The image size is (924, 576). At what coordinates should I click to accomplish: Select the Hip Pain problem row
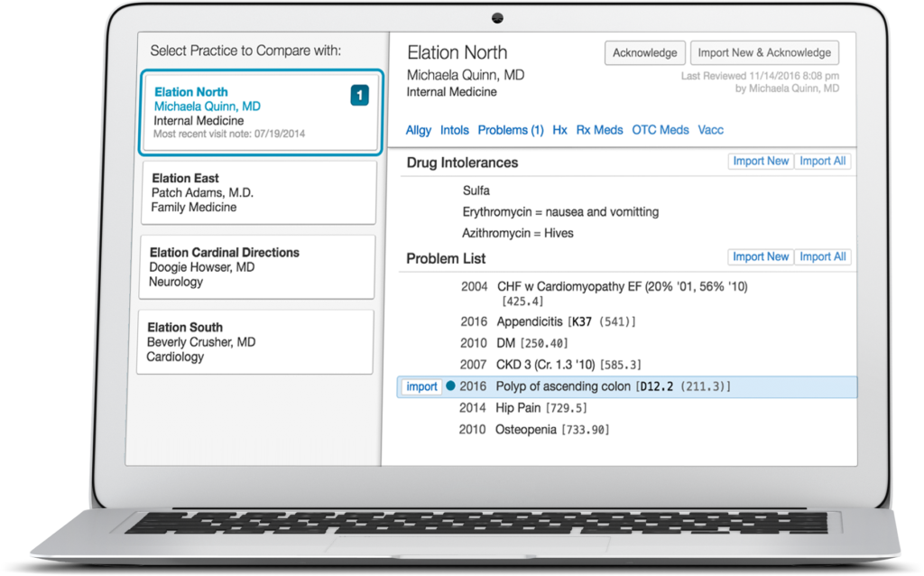coord(522,408)
